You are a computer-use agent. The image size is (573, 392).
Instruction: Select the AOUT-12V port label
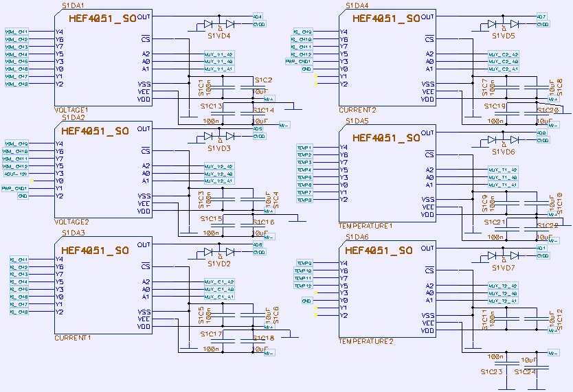(16, 174)
